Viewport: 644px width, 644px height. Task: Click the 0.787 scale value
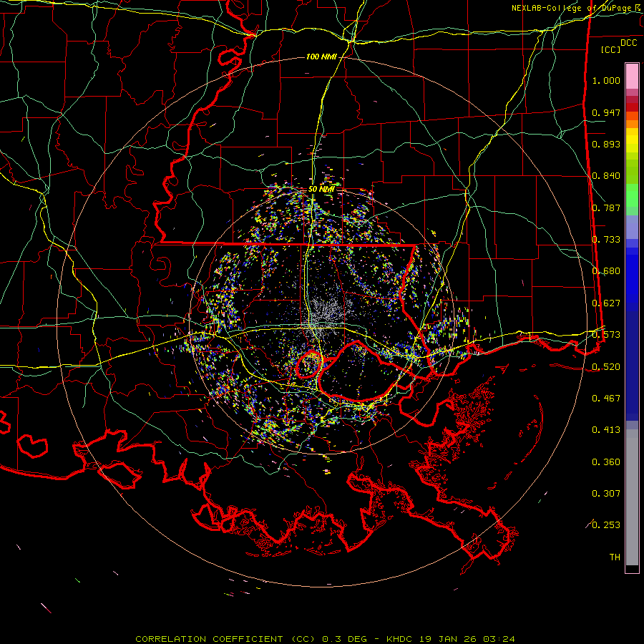pyautogui.click(x=606, y=208)
